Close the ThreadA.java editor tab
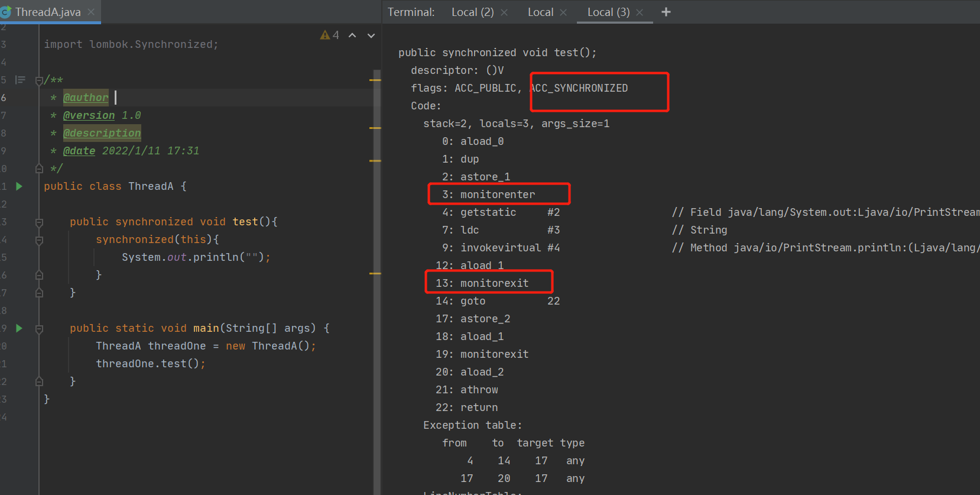980x495 pixels. [x=91, y=12]
